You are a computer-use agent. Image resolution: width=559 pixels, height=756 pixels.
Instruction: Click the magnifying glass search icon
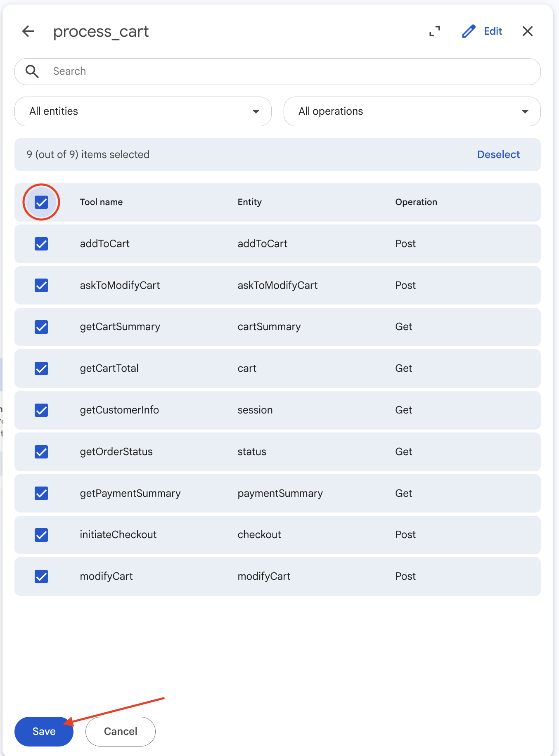coord(32,71)
